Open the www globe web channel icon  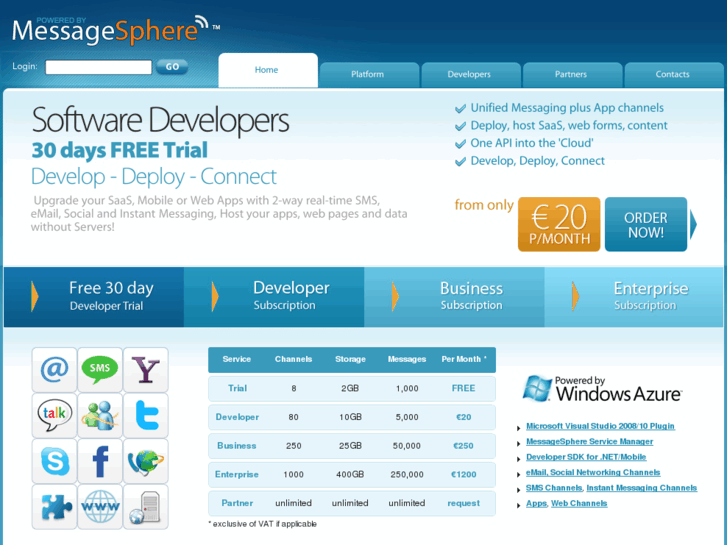[x=100, y=507]
